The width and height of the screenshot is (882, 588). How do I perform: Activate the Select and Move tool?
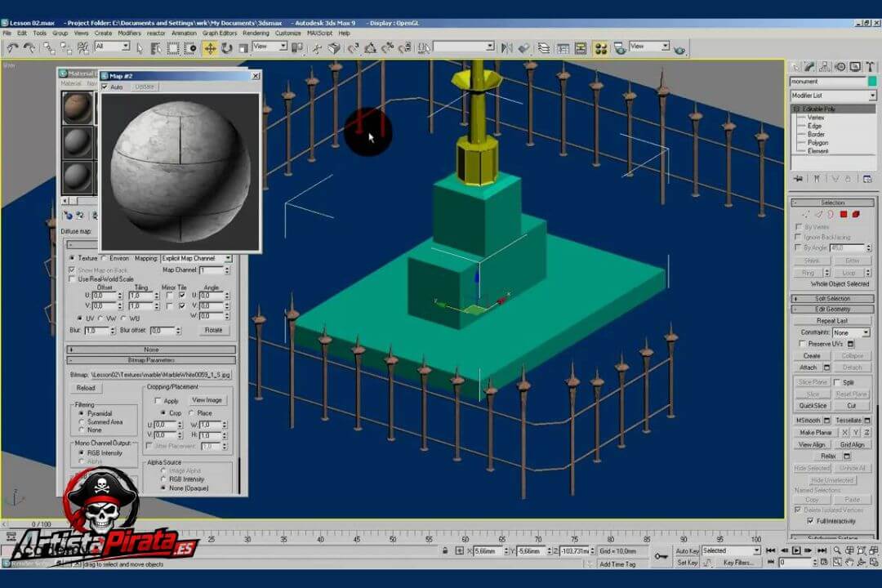210,48
